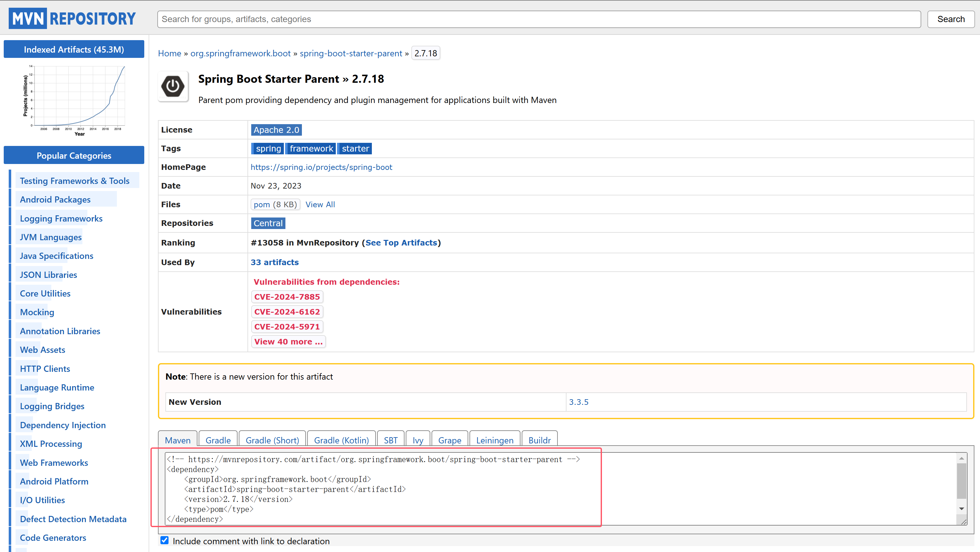980x552 pixels.
Task: Click the 2.7.18 version breadcrumb badge
Action: point(425,53)
